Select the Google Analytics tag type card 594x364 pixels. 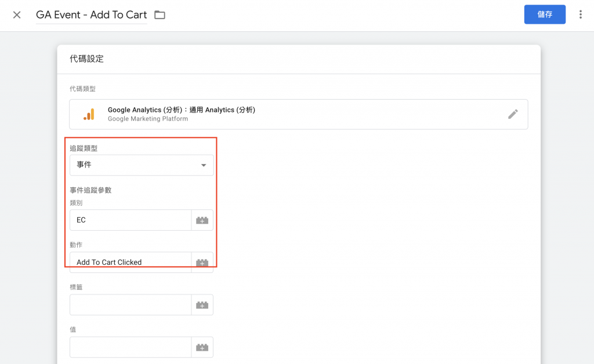point(299,114)
